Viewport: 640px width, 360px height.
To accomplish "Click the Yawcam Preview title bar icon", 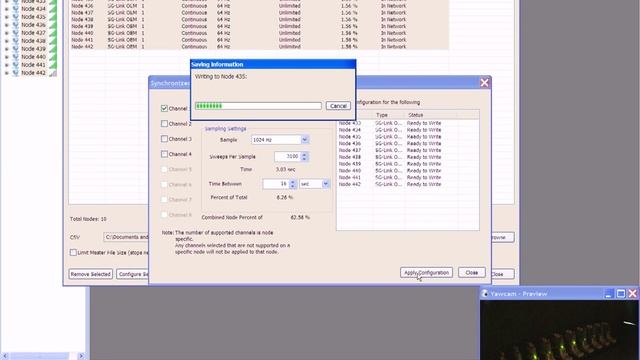I will point(485,293).
